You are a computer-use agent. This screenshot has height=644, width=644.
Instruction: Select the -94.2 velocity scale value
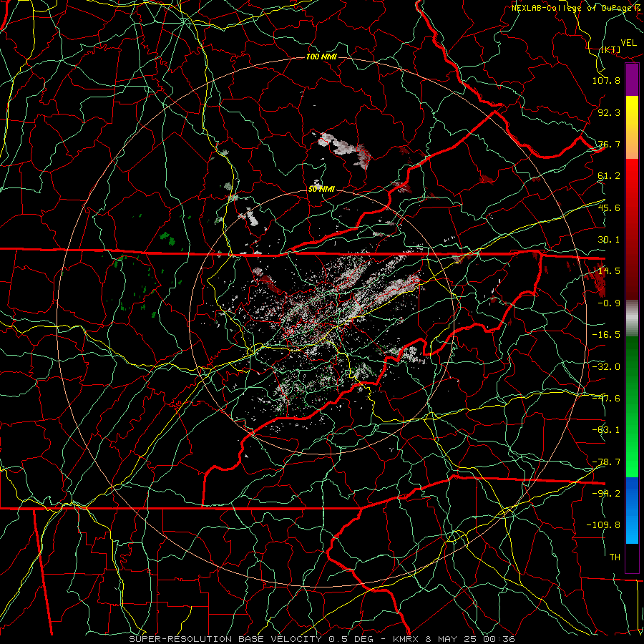coord(606,493)
